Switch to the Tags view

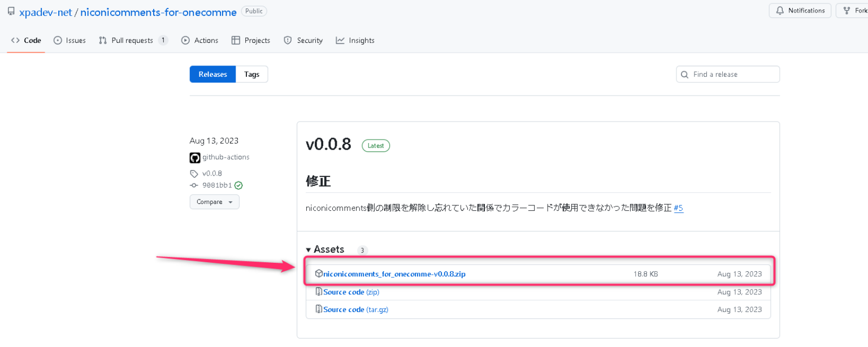(x=251, y=74)
